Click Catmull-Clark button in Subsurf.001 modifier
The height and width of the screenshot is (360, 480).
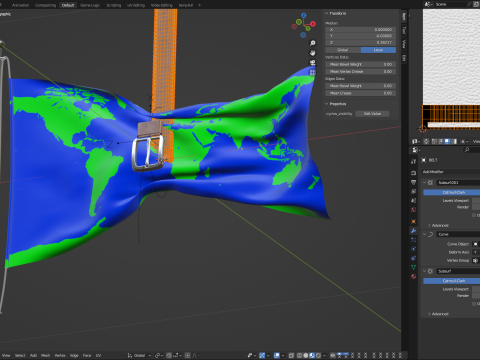coord(452,192)
